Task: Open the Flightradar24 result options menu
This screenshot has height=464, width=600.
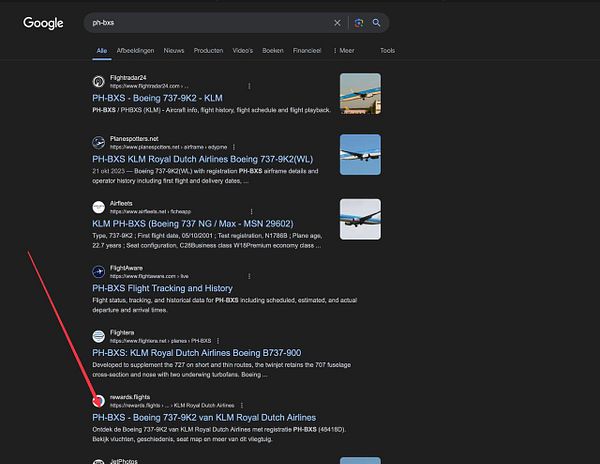Action: [x=249, y=86]
